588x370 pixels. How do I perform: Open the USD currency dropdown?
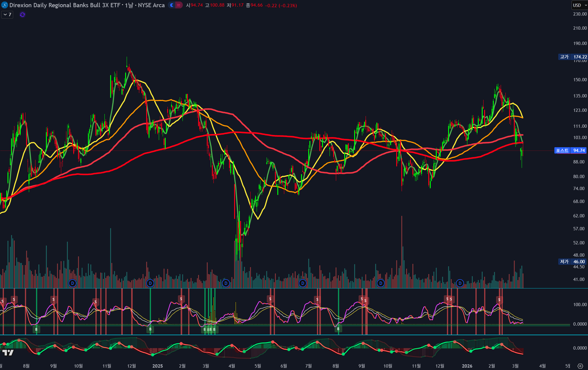579,5
